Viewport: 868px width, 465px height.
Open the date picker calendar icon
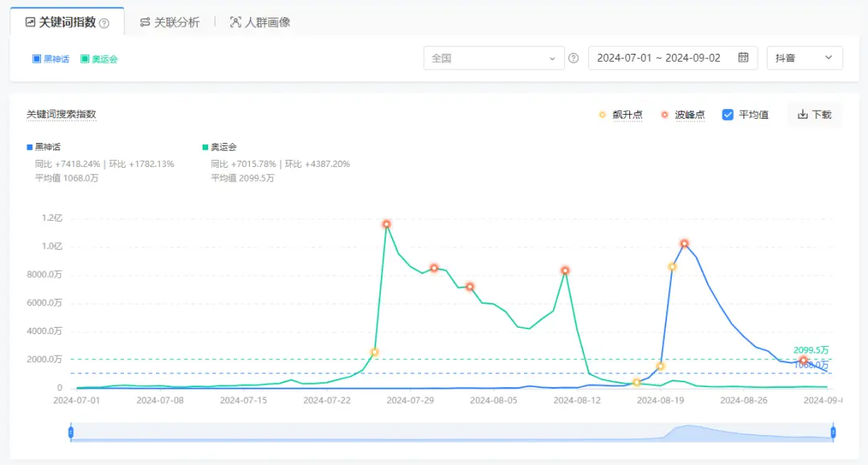[743, 57]
